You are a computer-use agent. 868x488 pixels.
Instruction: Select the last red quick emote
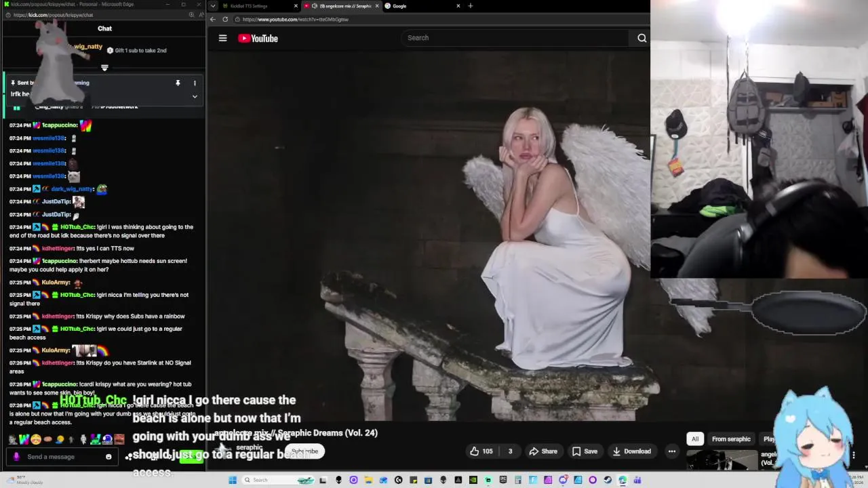tap(119, 439)
